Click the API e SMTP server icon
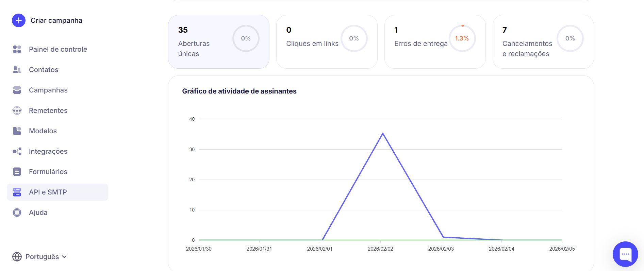Viewport: 644px width, 271px height. pyautogui.click(x=17, y=192)
